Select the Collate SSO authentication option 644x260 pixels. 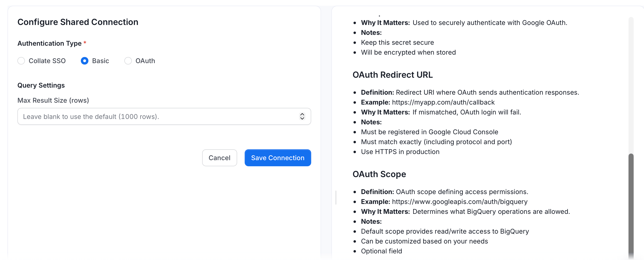click(21, 61)
